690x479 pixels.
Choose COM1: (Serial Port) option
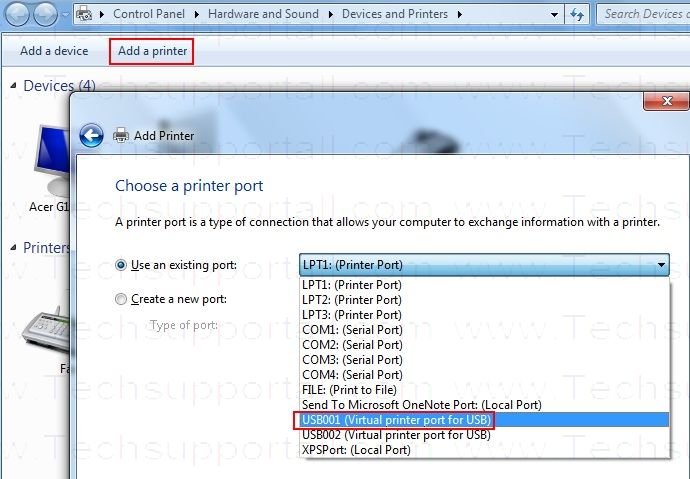coord(484,330)
